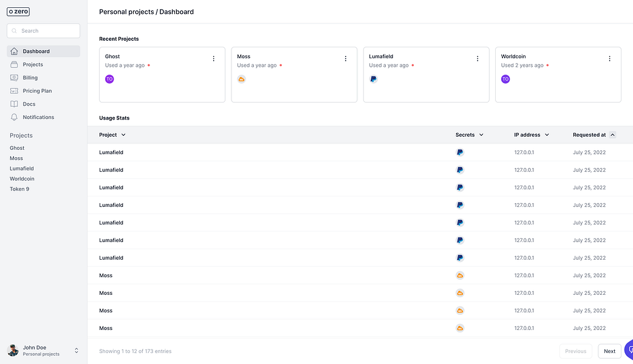Viewport: 633px width, 364px height.
Task: Open Billing in the sidebar
Action: click(x=30, y=78)
